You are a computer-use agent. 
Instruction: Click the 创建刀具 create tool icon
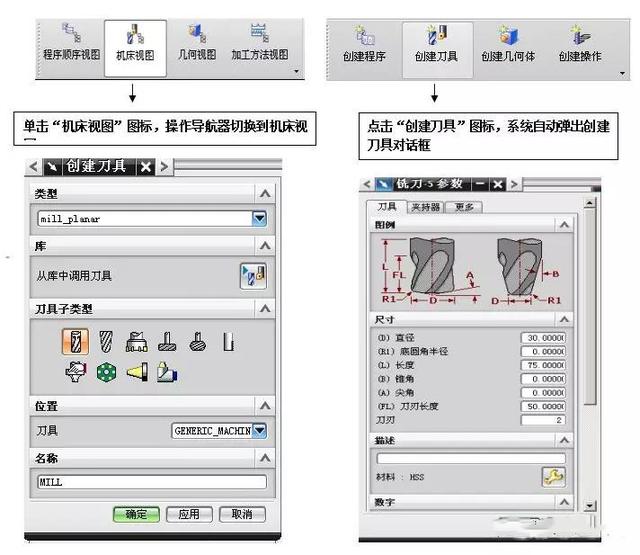(x=437, y=50)
